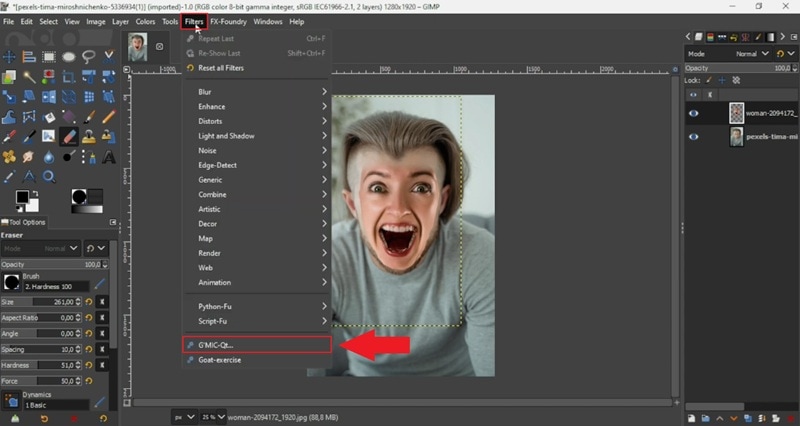The width and height of the screenshot is (800, 426).
Task: Select the Ellipse Select tool
Action: point(68,57)
